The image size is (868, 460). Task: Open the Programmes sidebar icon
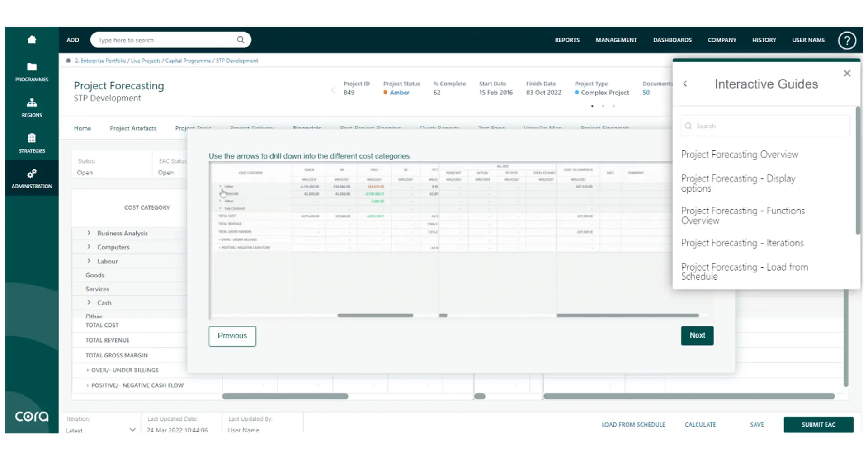32,67
